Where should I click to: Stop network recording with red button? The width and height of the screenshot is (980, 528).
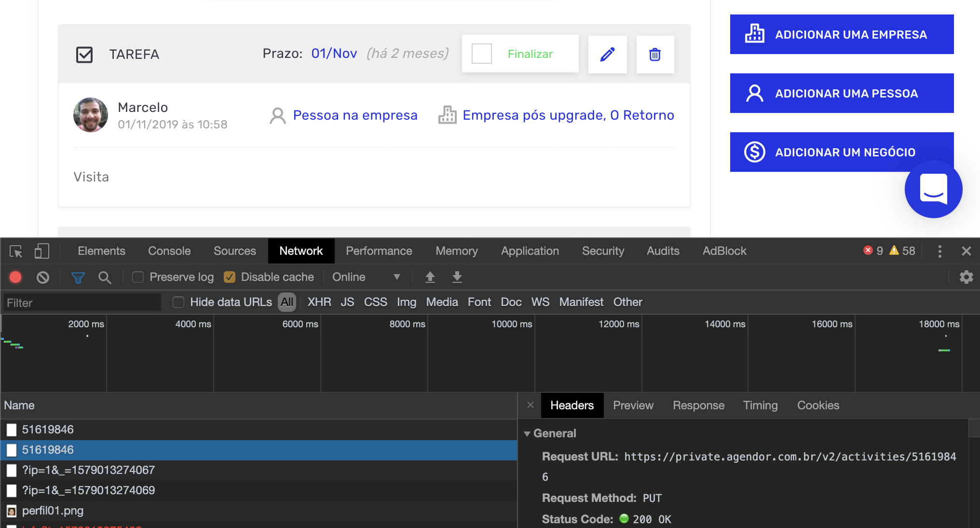point(15,277)
